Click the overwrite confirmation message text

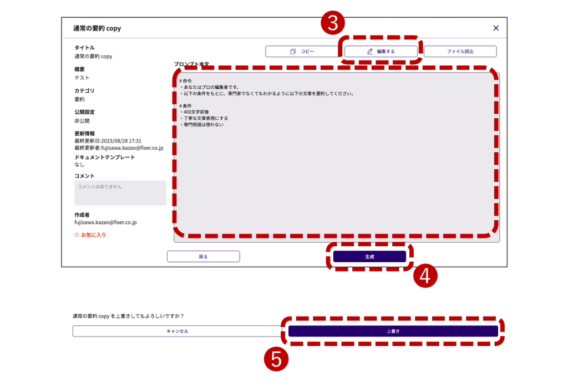[128, 316]
